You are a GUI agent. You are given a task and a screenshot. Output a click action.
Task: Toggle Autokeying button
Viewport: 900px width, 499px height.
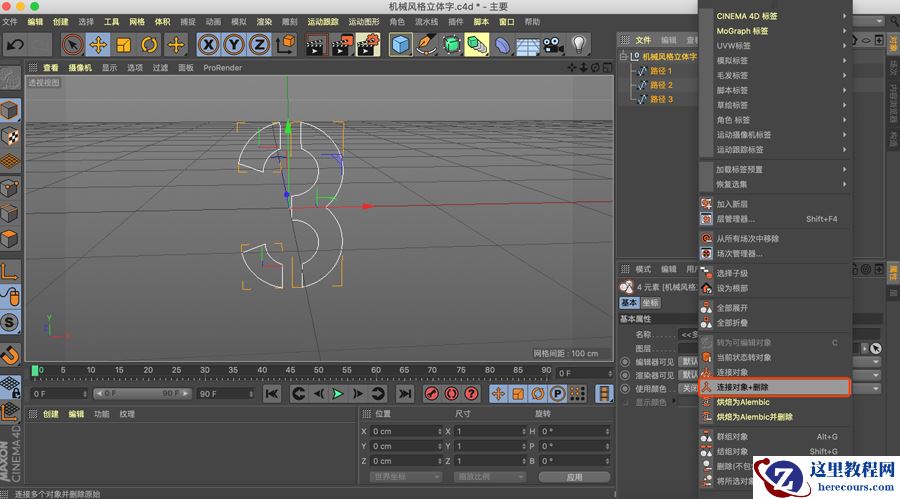pyautogui.click(x=452, y=393)
